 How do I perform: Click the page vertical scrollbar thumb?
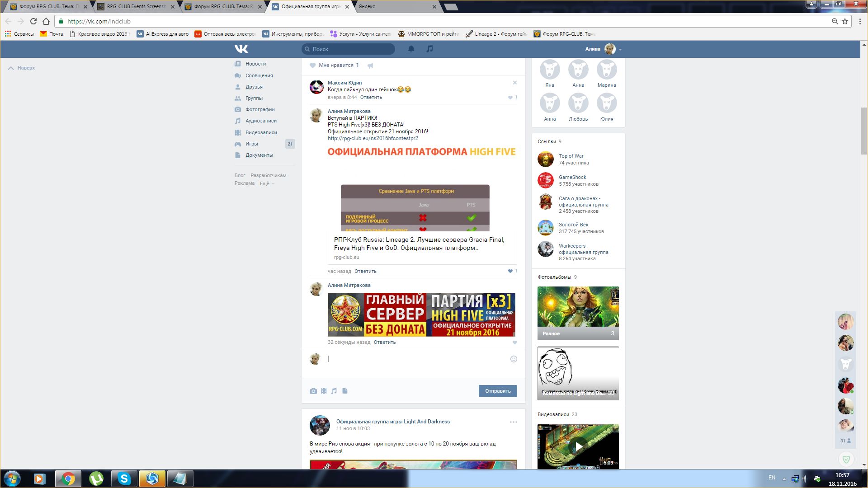click(x=864, y=131)
